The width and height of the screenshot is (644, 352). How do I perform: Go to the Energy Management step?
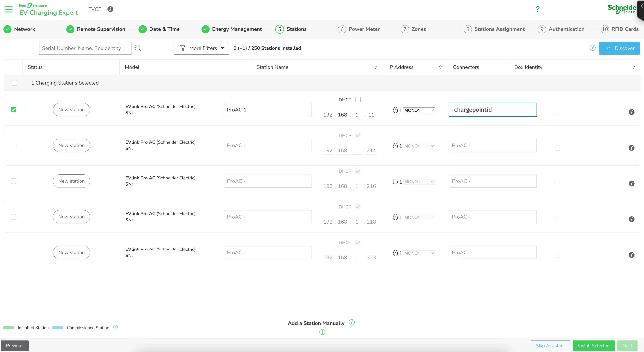pyautogui.click(x=232, y=29)
